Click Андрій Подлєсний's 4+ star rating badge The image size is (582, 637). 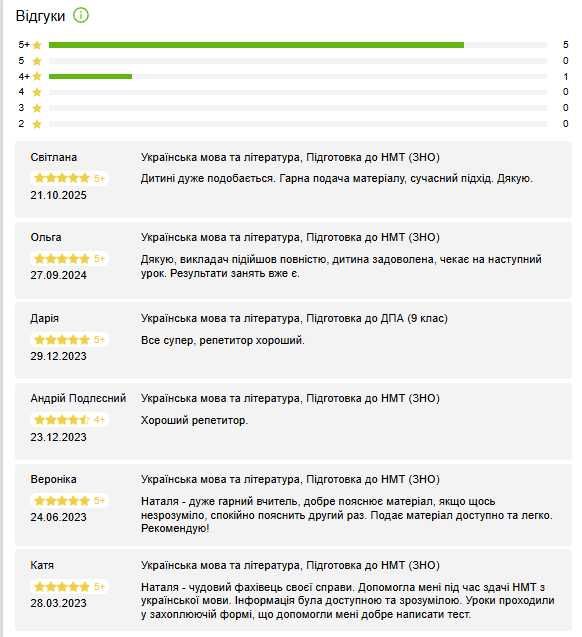69,420
